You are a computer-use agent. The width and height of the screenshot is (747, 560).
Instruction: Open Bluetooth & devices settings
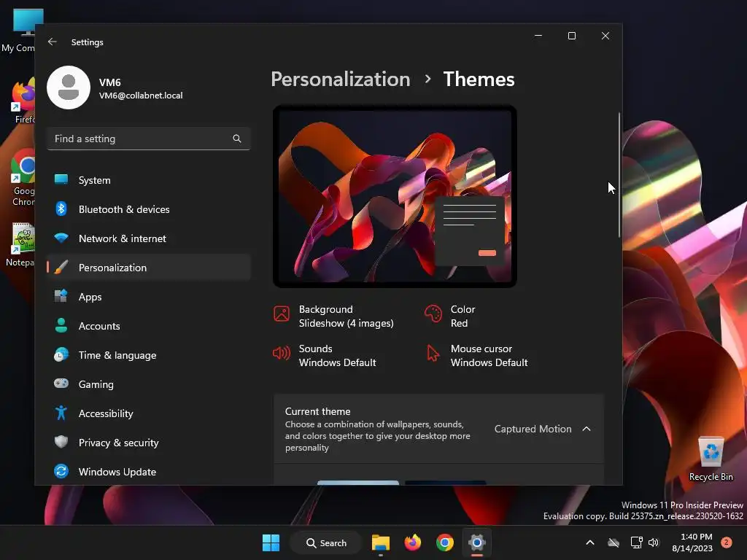[149, 209]
